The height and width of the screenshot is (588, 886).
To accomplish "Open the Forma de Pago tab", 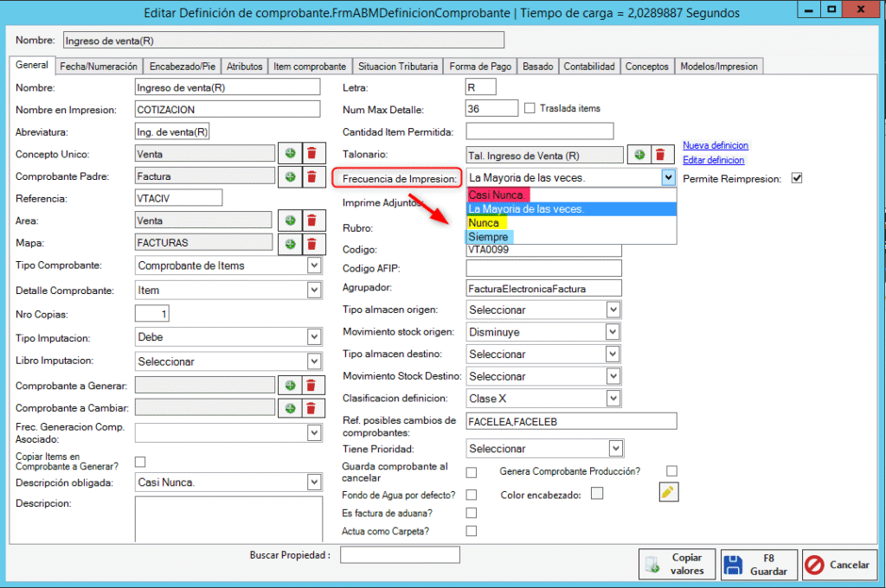I will (x=480, y=67).
